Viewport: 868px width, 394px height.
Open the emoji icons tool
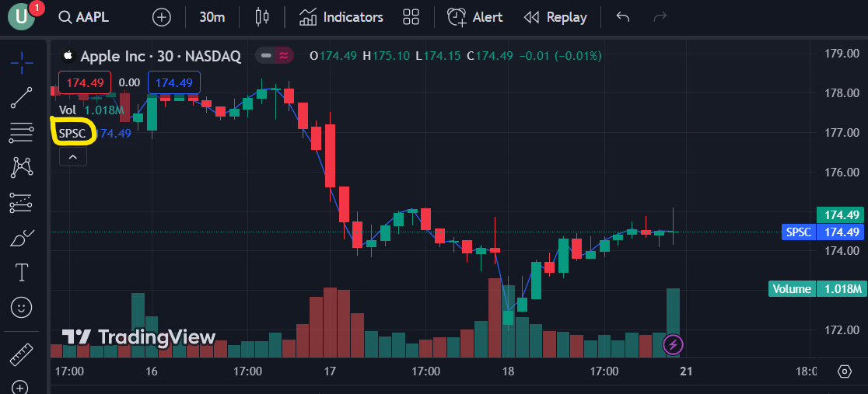(x=22, y=307)
